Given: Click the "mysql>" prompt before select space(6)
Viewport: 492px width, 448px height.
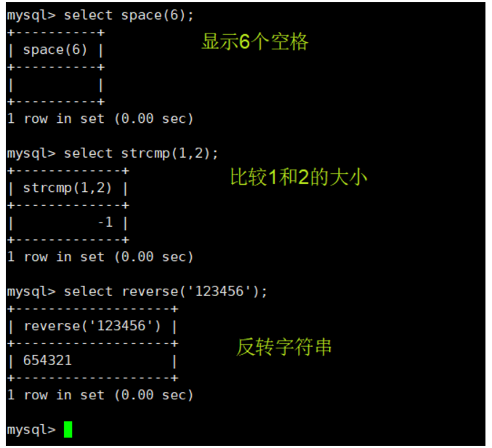Looking at the screenshot, I should click(31, 15).
